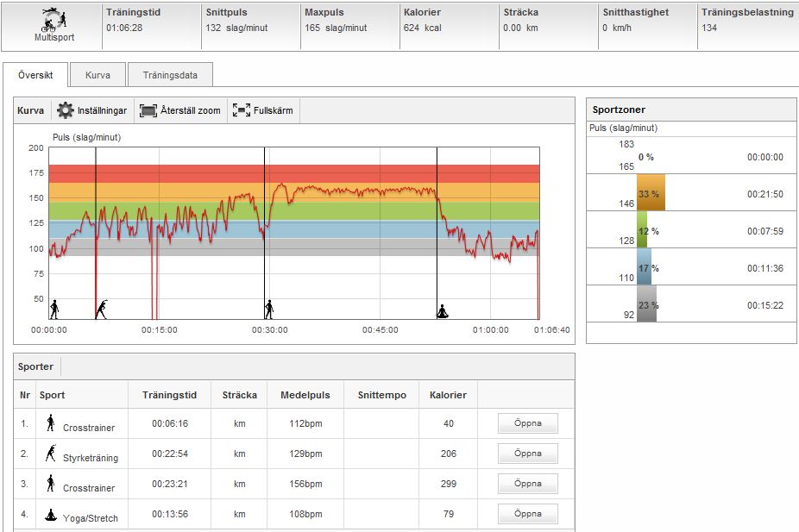Click the Fullskärm expand icon
Screen dimensions: 799x532
click(x=241, y=110)
